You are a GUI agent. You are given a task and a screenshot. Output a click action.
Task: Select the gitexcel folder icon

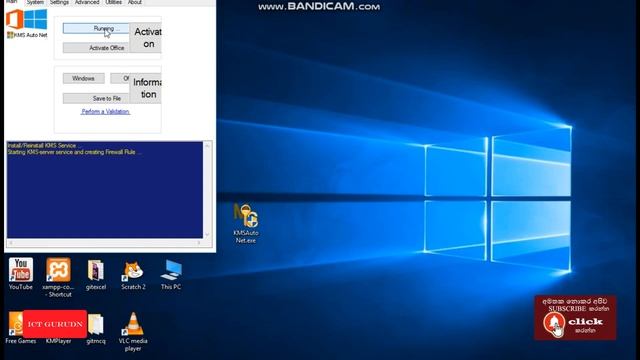click(96, 275)
